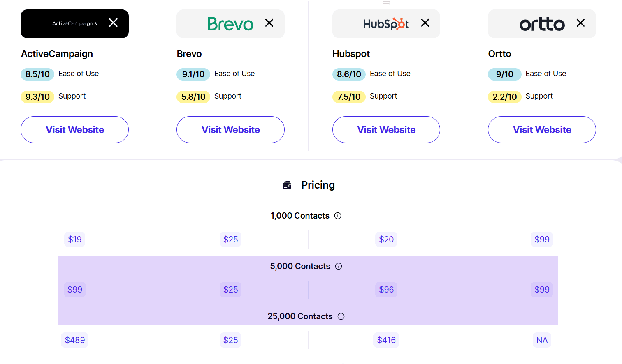
Task: Select the Ortto logo
Action: coord(542,24)
